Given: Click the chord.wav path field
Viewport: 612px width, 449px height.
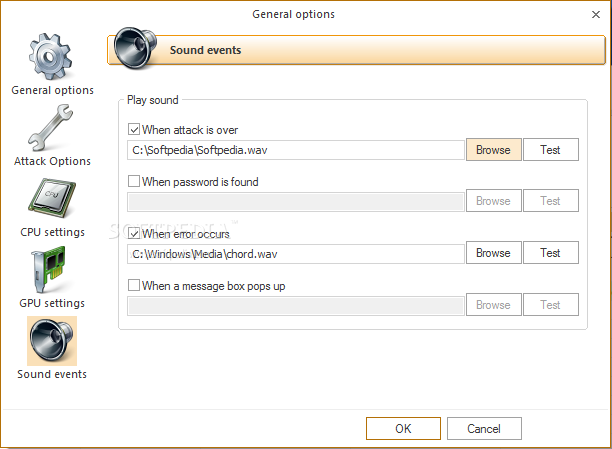Looking at the screenshot, I should coord(296,254).
